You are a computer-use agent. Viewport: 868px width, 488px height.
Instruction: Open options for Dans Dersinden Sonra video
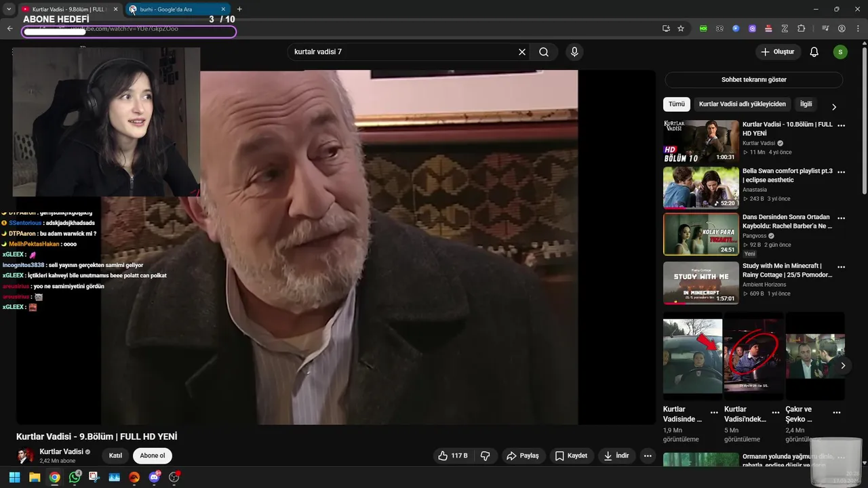[842, 219]
